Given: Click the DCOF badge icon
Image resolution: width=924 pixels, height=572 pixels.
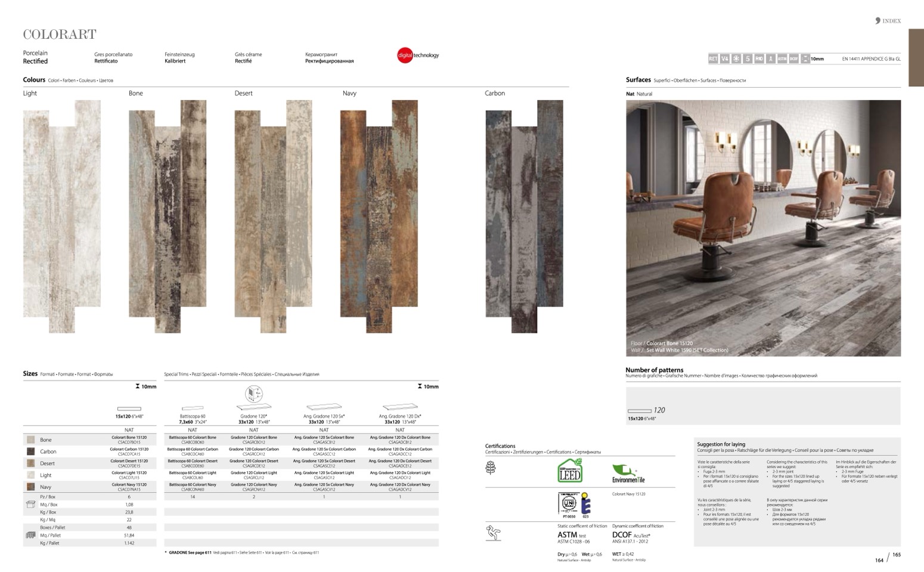Looking at the screenshot, I should [793, 58].
